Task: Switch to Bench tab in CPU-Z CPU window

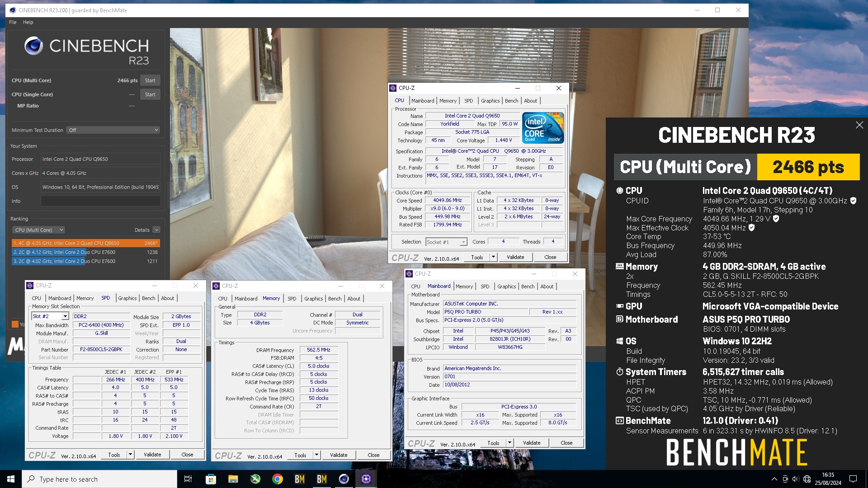Action: tap(511, 101)
